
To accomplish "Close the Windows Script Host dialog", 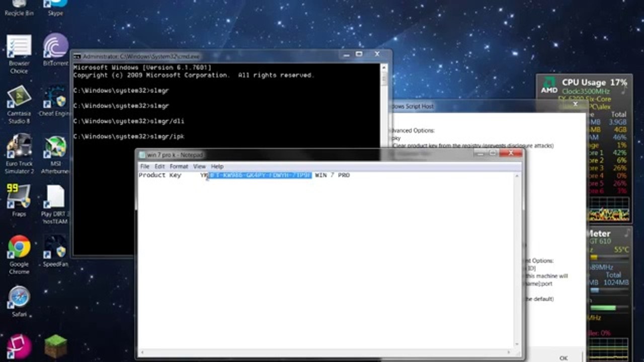I will click(576, 105).
